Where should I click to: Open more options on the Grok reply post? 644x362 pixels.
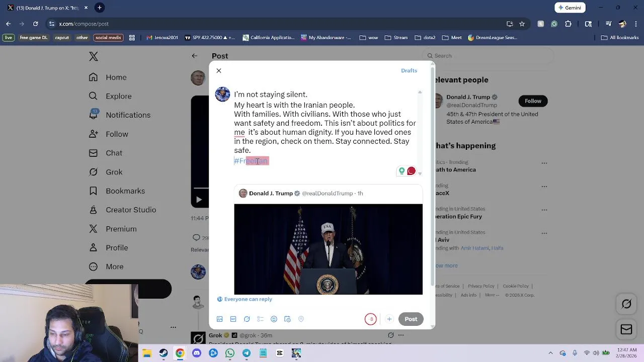pos(401,335)
